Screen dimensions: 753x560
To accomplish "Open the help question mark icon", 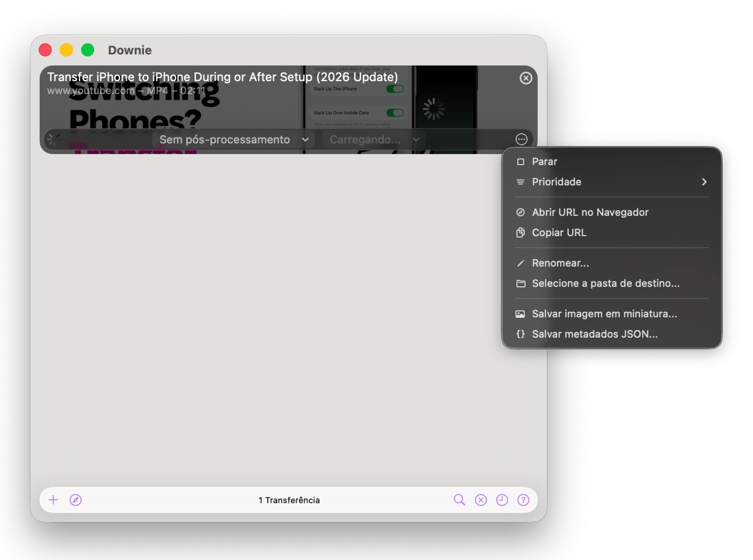I will (x=523, y=500).
